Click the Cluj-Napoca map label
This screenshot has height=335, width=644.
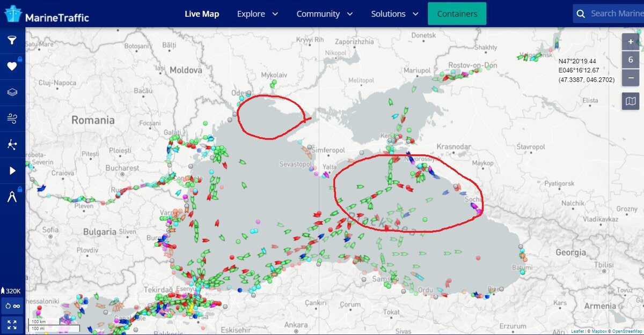pyautogui.click(x=57, y=83)
